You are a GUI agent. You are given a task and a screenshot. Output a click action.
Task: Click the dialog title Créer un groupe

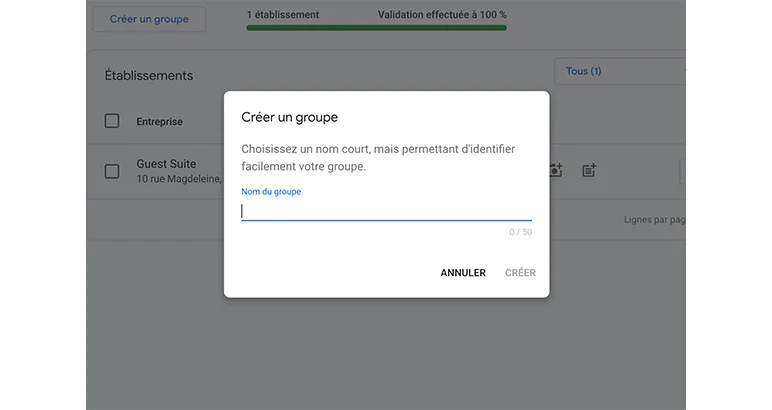click(290, 117)
